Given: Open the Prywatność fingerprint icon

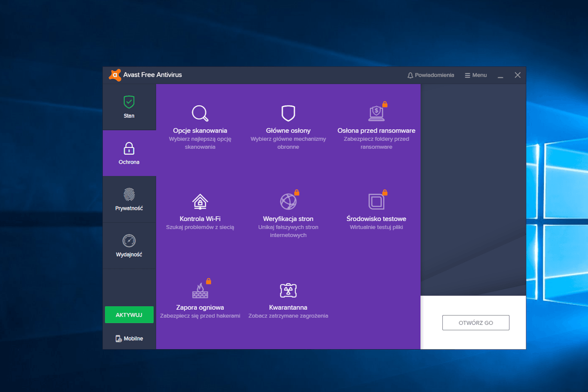Looking at the screenshot, I should (x=129, y=194).
